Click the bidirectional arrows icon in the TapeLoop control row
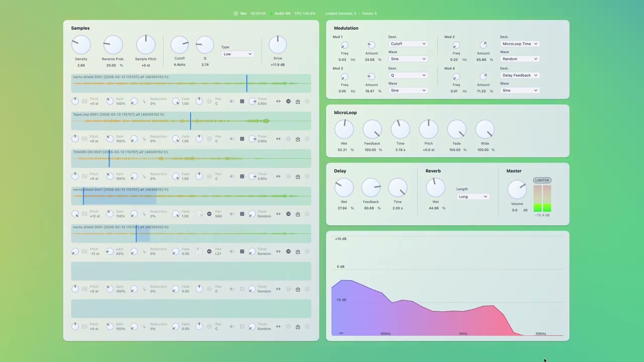The height and width of the screenshot is (362, 644). click(278, 139)
